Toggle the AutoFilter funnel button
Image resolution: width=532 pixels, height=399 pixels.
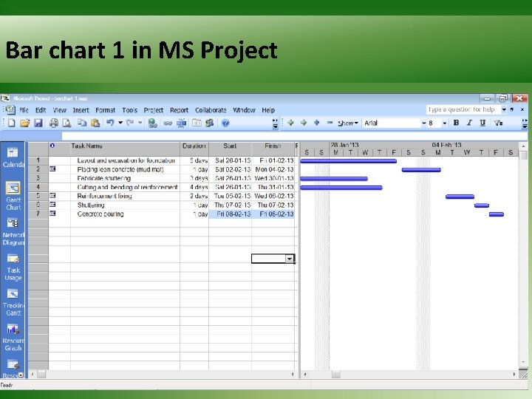pyautogui.click(x=498, y=123)
